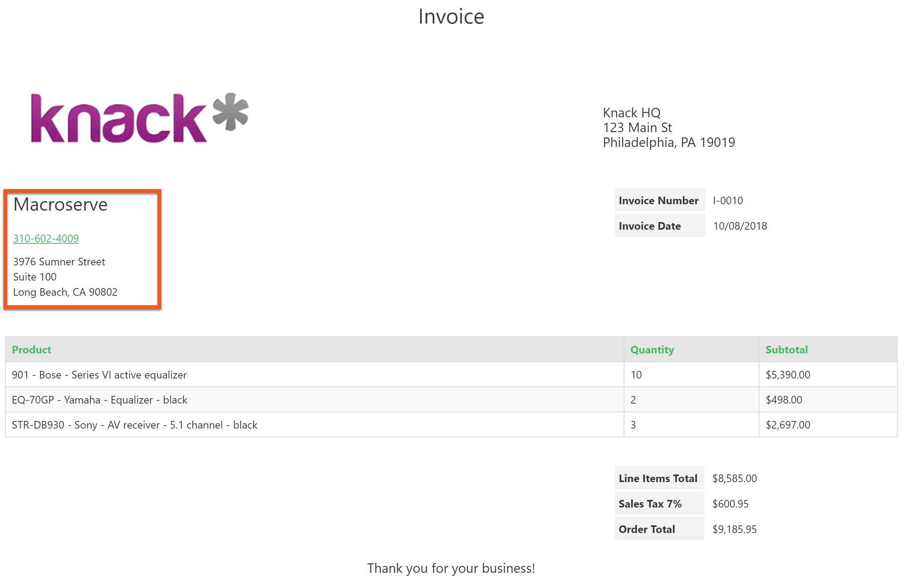Click the Invoice Number label
This screenshot has height=588, width=911.
[x=659, y=200]
